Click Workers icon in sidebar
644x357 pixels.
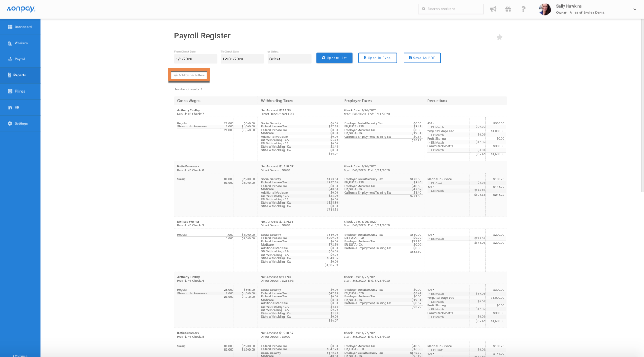(x=10, y=43)
